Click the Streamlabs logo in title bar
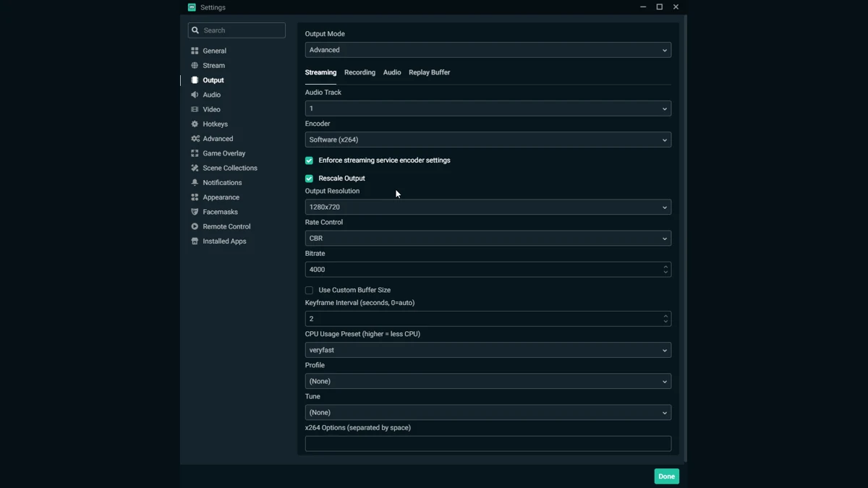The width and height of the screenshot is (868, 488). [x=192, y=7]
